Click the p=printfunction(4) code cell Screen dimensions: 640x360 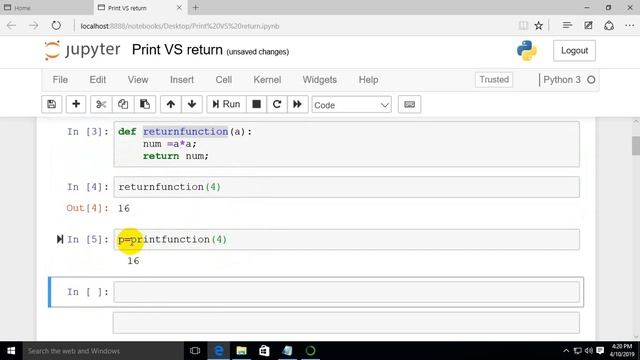(346, 240)
